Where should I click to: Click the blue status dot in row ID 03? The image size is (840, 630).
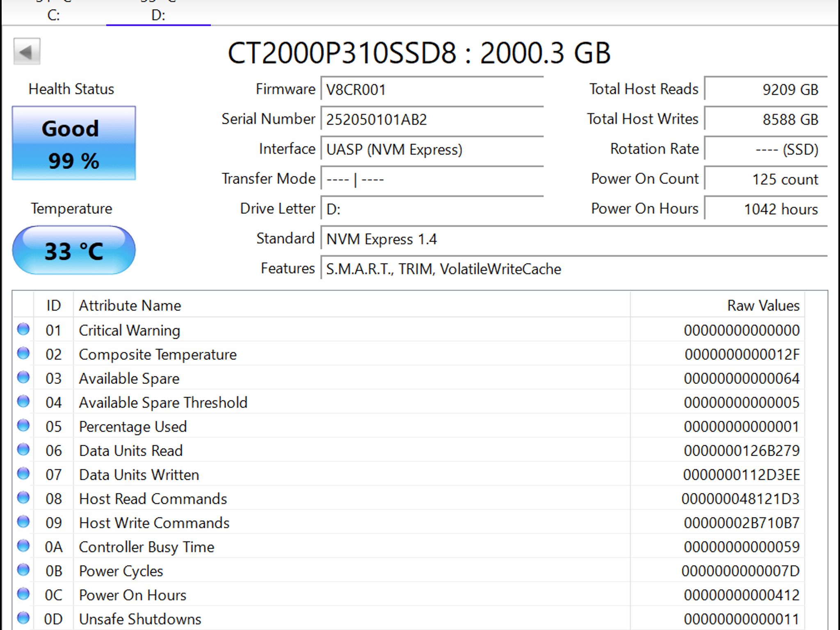click(23, 377)
